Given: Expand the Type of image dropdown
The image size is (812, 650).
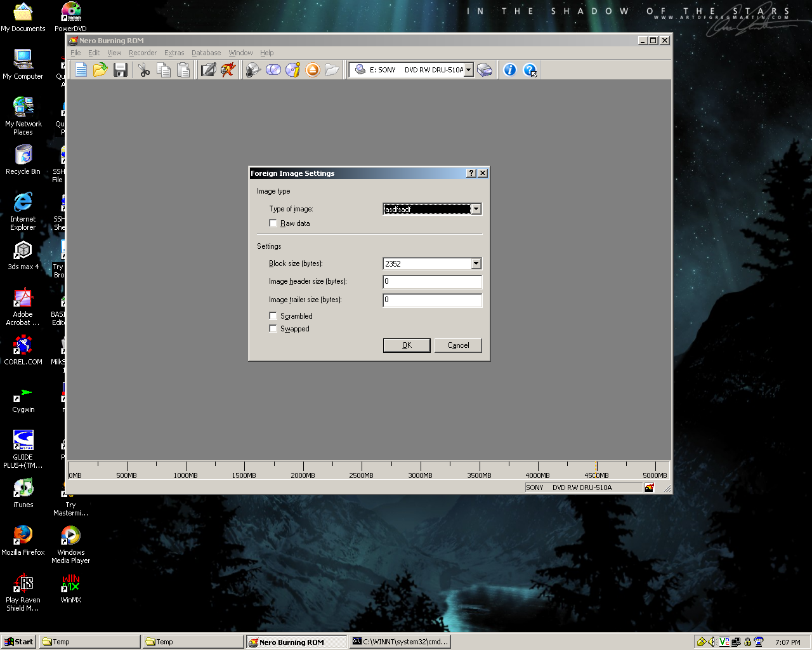Looking at the screenshot, I should click(476, 209).
